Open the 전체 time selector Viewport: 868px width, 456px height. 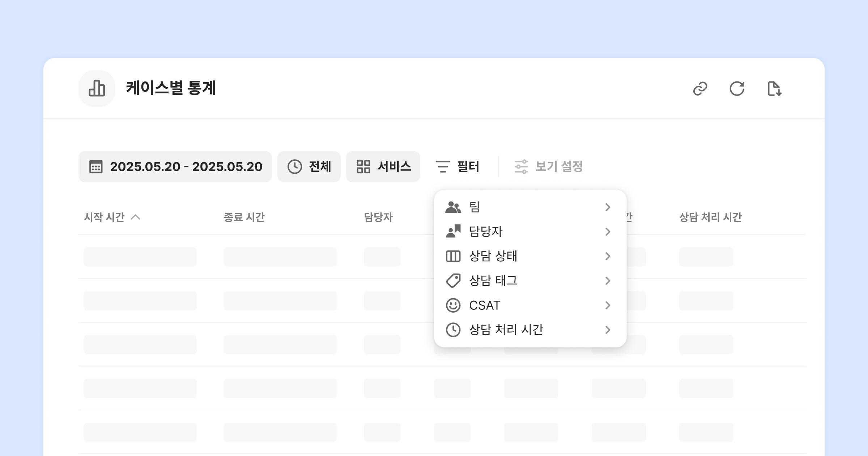309,167
